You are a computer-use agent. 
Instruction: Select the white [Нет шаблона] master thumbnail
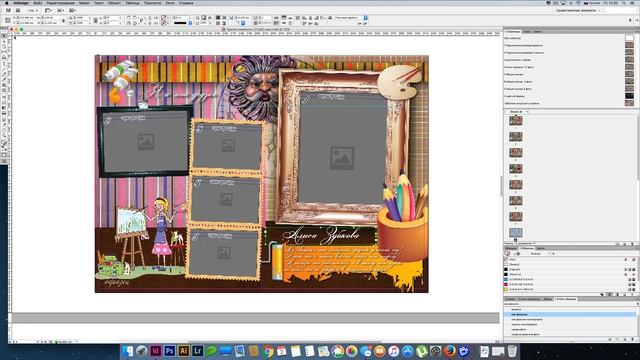click(x=629, y=38)
